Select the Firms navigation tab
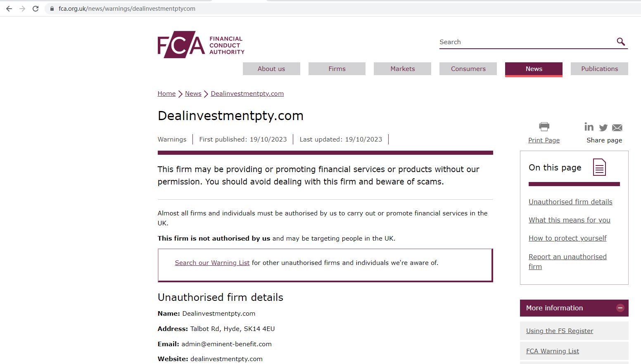The image size is (641, 364). tap(337, 69)
